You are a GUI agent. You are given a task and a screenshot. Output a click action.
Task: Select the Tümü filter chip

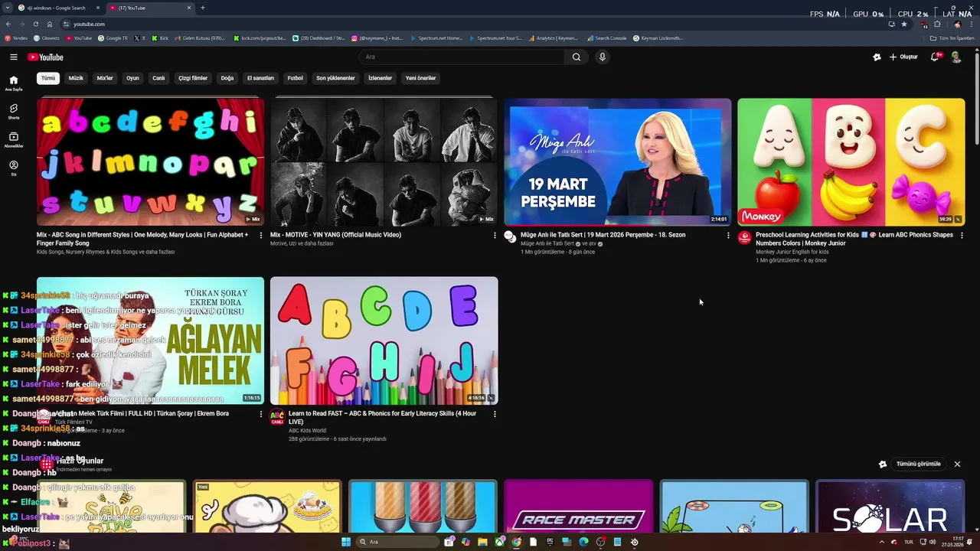48,78
